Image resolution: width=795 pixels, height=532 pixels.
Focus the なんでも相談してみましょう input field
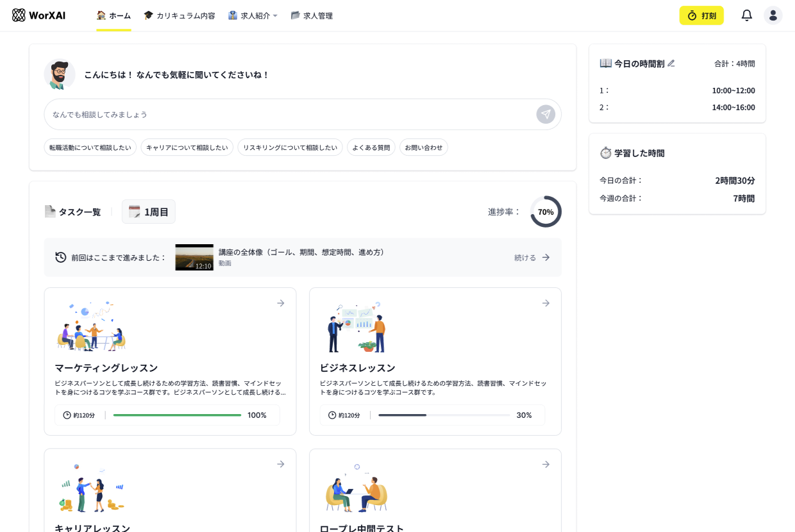point(303,114)
